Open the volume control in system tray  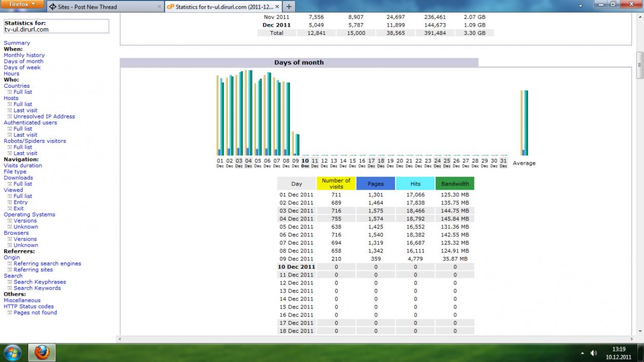coord(594,353)
